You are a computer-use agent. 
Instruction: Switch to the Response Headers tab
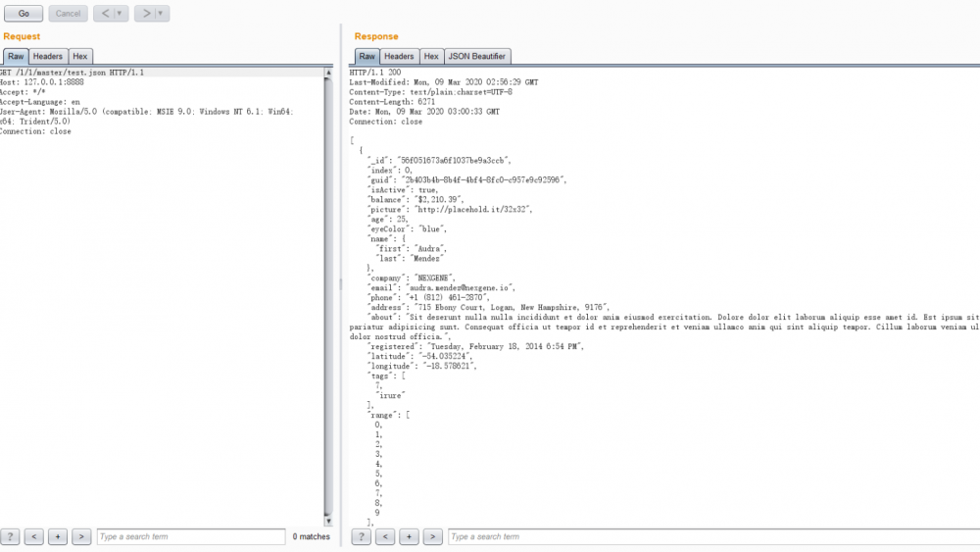tap(399, 56)
